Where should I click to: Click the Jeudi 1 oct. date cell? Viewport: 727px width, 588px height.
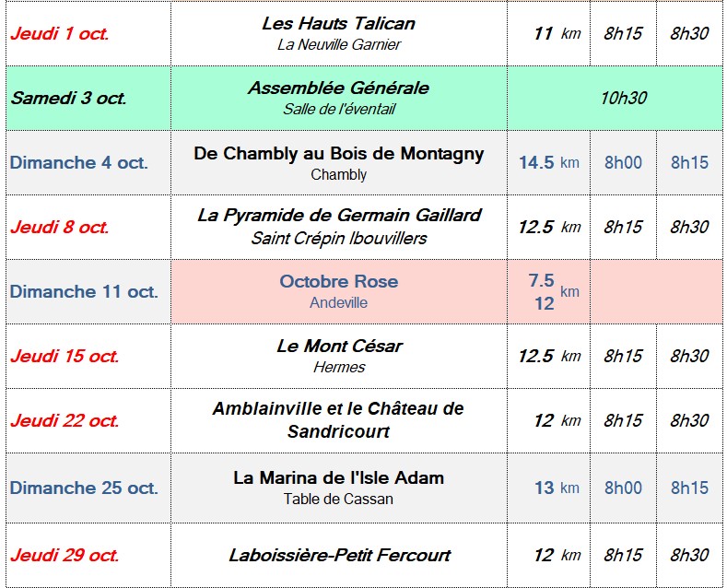click(88, 33)
